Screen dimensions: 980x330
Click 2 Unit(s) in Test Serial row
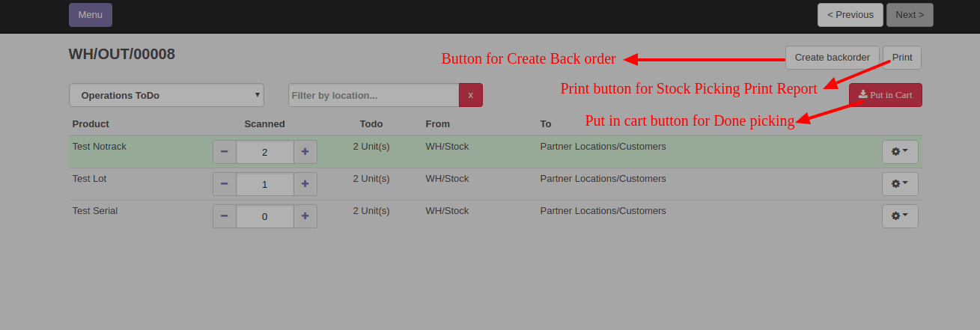point(371,211)
